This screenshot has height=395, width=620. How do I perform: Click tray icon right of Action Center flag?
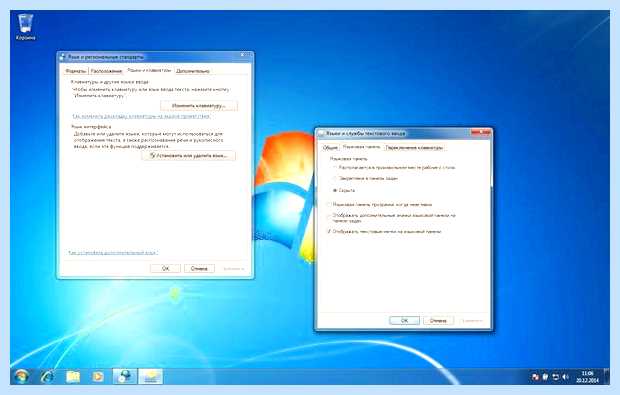pyautogui.click(x=545, y=377)
